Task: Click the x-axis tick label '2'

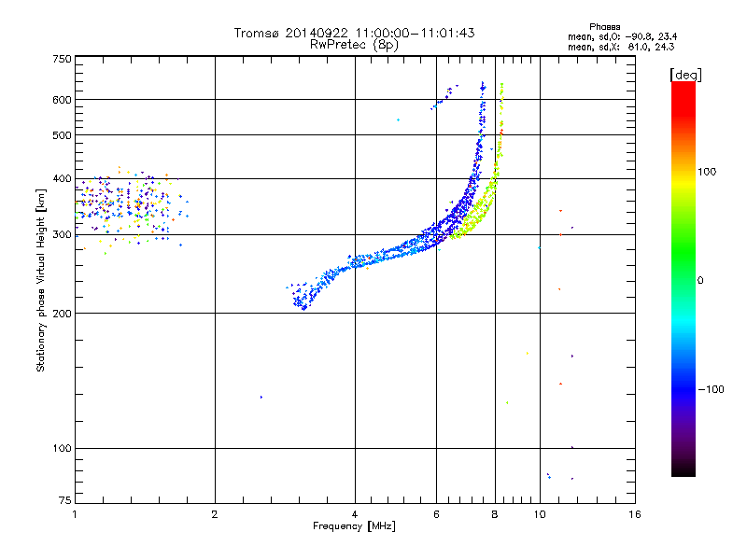Action: tap(215, 514)
